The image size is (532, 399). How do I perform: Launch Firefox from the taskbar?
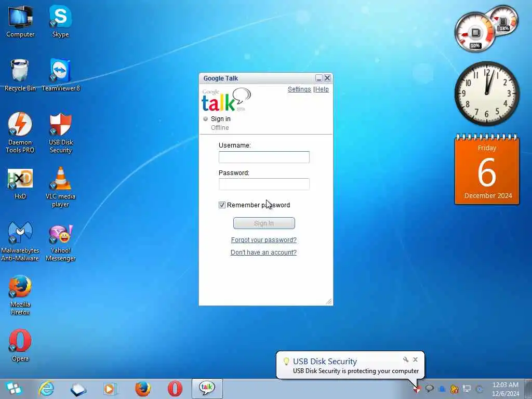143,389
